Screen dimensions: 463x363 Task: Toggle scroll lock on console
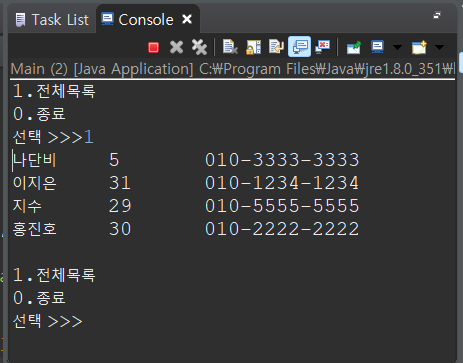[x=253, y=47]
